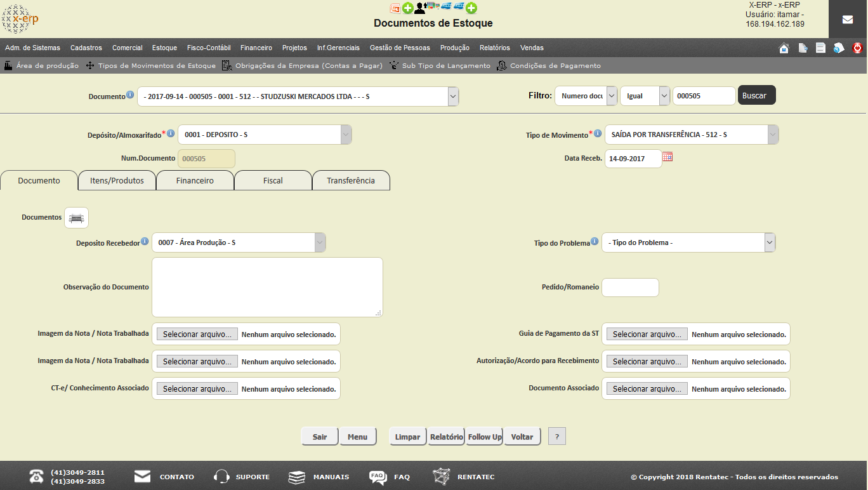Open the Vendas menu
The image size is (868, 490).
point(532,48)
